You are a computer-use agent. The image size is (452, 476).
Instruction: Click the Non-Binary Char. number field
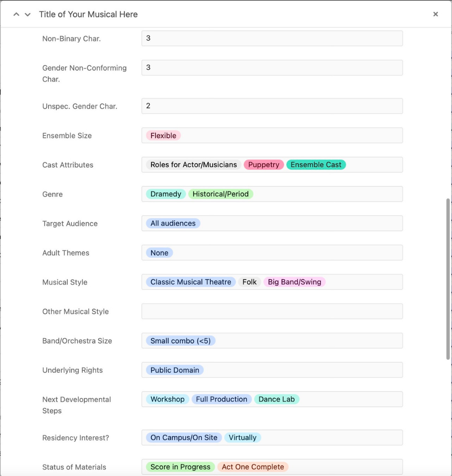click(272, 38)
